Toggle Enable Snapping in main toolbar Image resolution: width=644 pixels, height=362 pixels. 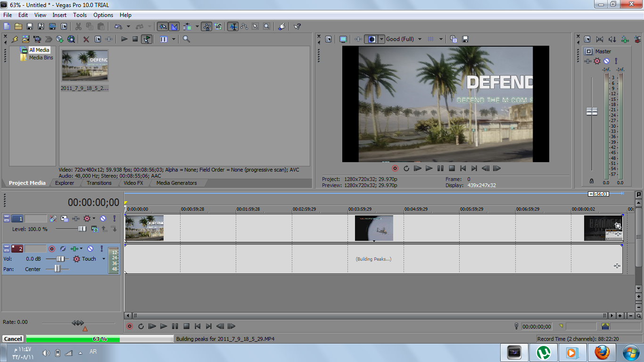(x=163, y=26)
